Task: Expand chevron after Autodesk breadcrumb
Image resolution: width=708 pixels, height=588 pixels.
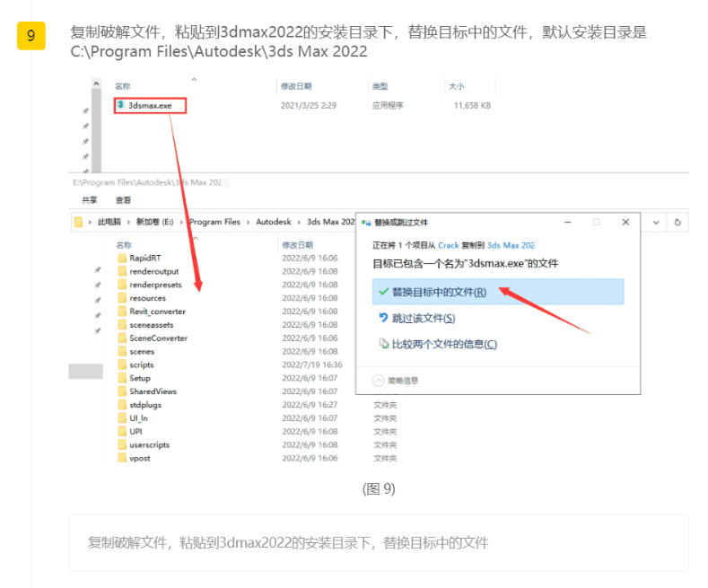Action: tap(300, 223)
